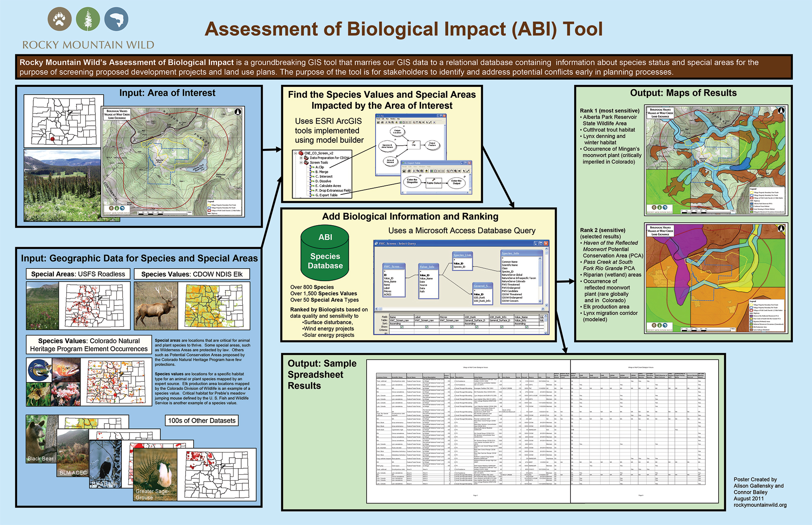Select the Print icon in G. Export Table window
Screen dimensions: 812x525
click(409, 171)
